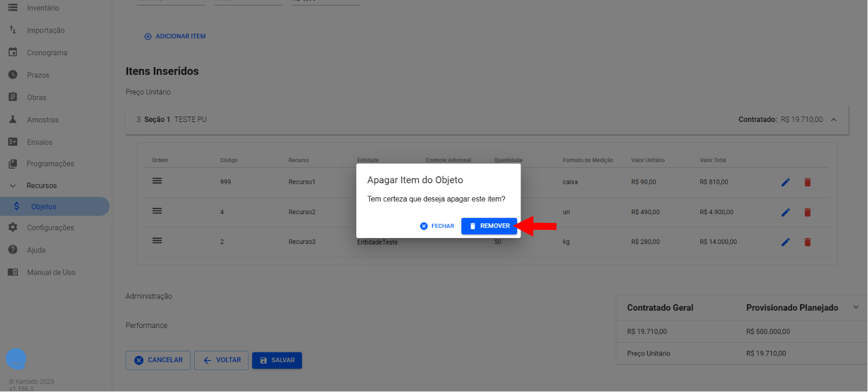This screenshot has width=868, height=392.
Task: Close the dialog with Fechar
Action: click(437, 226)
